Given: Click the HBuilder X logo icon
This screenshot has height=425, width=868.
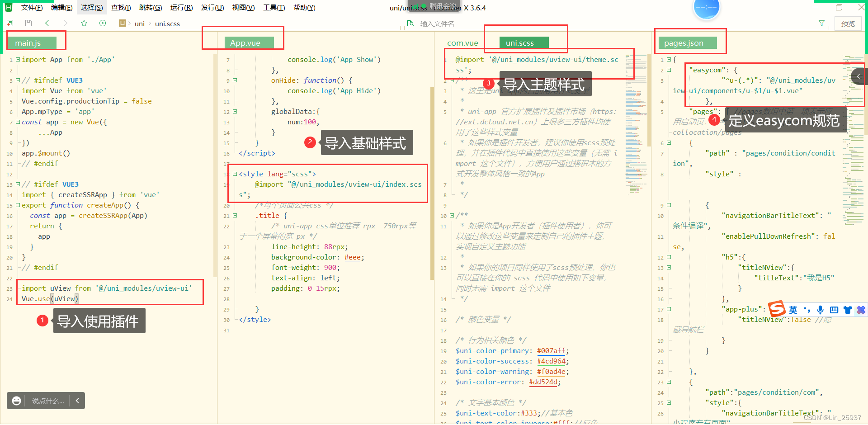Looking at the screenshot, I should (x=8, y=7).
